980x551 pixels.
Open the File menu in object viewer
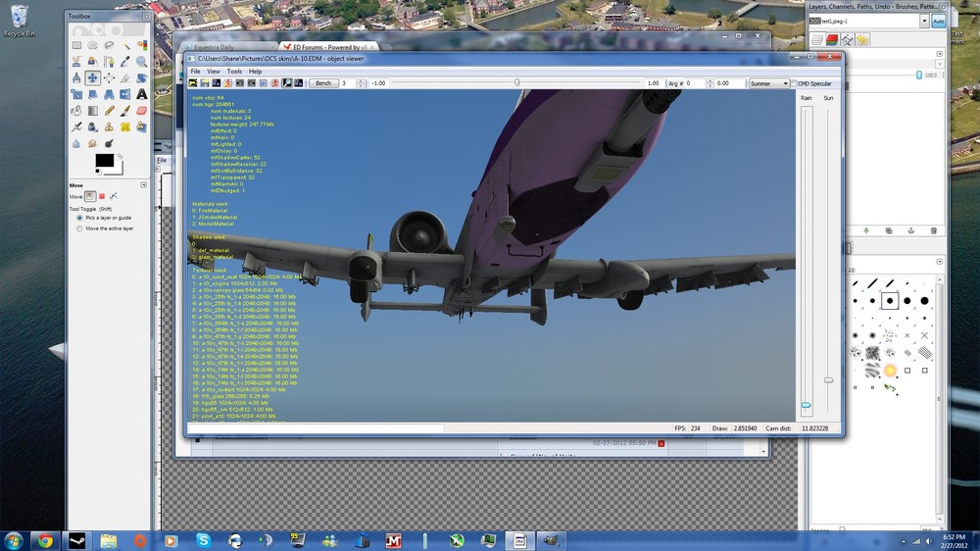pos(195,72)
